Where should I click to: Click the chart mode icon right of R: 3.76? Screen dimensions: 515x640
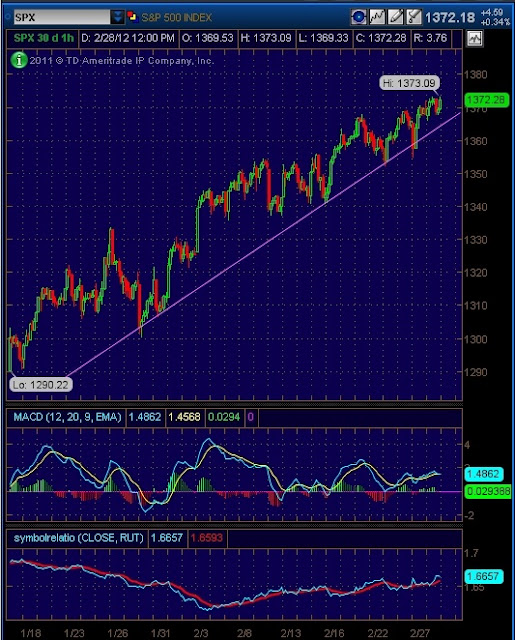click(474, 39)
